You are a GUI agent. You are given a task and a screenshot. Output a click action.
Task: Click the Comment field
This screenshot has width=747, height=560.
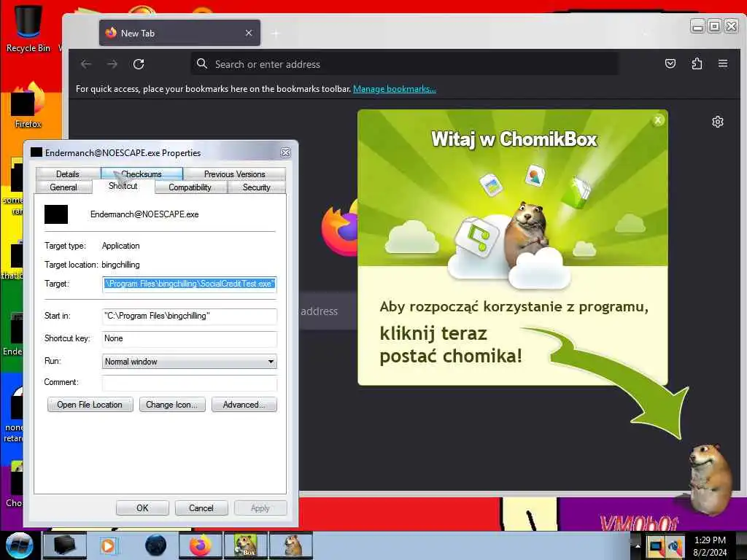pyautogui.click(x=189, y=382)
